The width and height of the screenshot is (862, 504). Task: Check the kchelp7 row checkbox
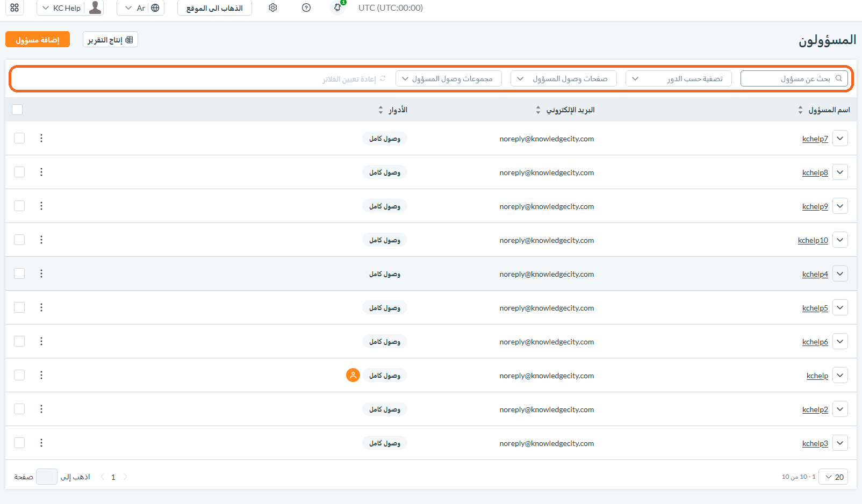[19, 138]
